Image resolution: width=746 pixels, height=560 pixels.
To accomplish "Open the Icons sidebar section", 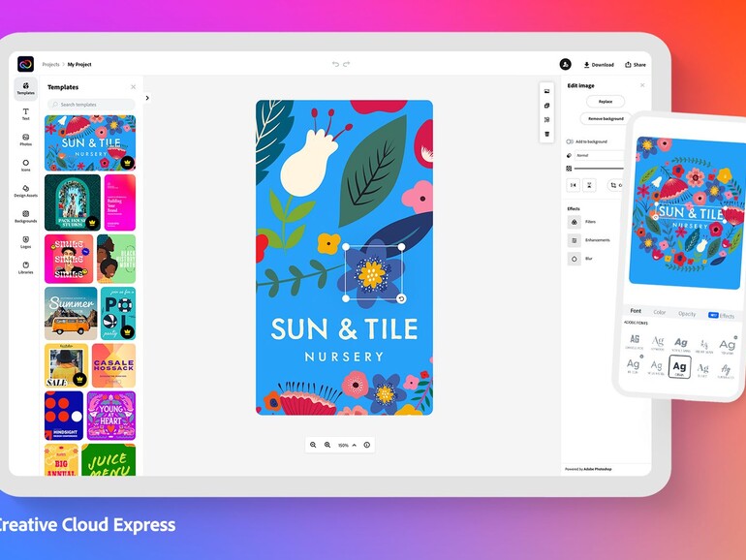I will click(x=26, y=165).
